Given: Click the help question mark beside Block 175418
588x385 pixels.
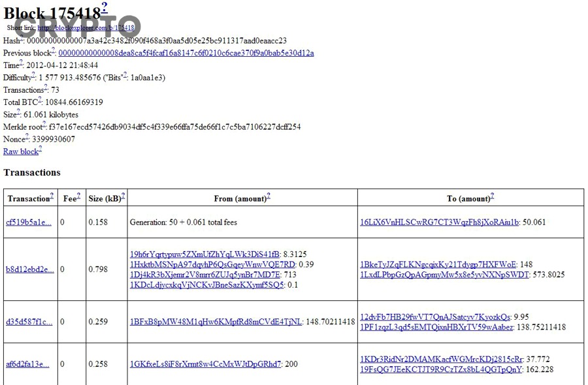Looking at the screenshot, I should (105, 8).
